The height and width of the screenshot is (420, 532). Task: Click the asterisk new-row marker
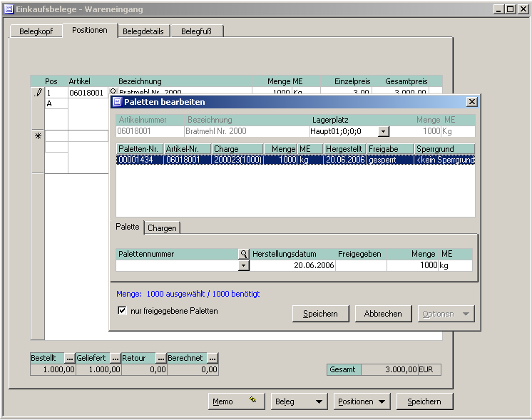coord(38,136)
